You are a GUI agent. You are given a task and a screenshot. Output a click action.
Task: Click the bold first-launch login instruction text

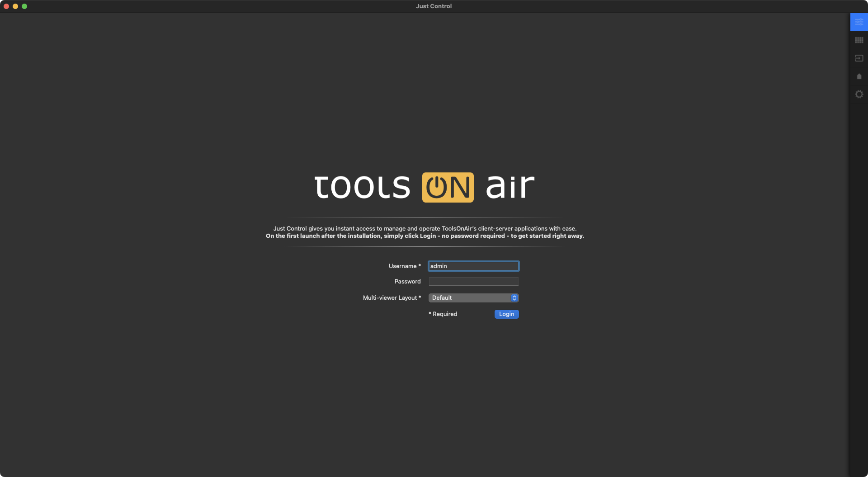(x=425, y=236)
